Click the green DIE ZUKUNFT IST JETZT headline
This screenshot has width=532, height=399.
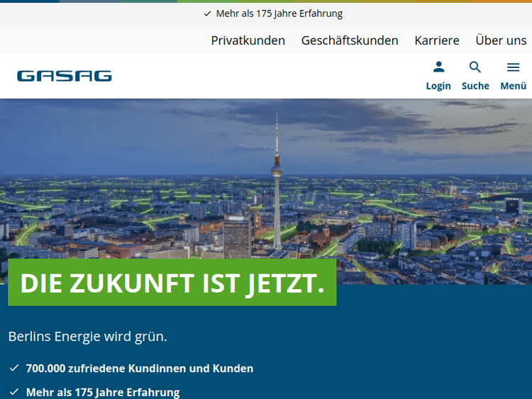[x=172, y=283]
